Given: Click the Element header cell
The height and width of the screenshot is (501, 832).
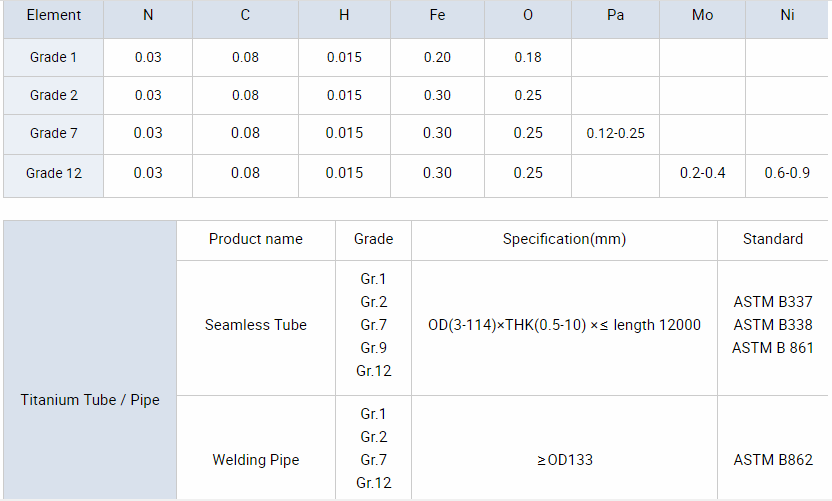Looking at the screenshot, I should tap(53, 16).
